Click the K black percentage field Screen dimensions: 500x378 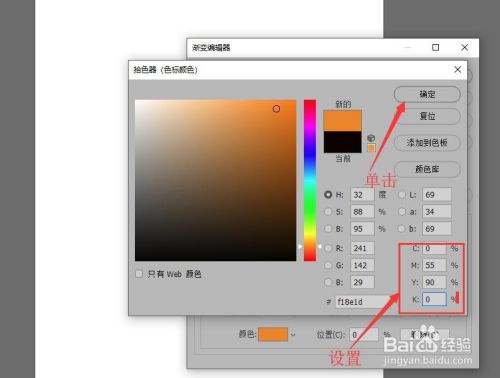434,299
